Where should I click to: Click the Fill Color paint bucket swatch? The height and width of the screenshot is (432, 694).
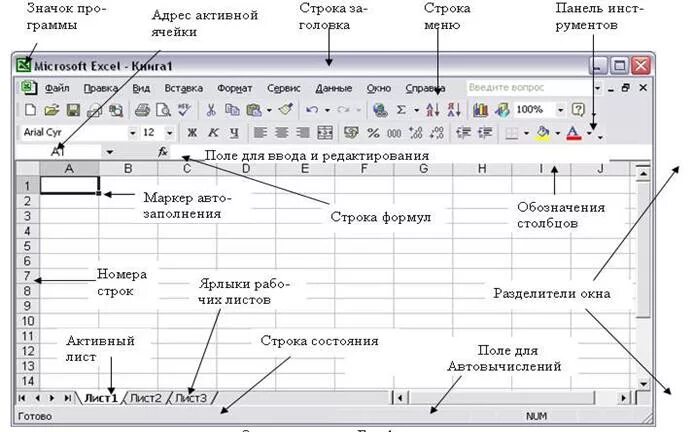[544, 133]
